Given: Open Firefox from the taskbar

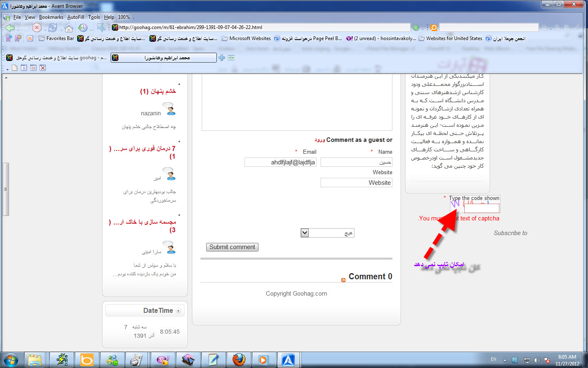Looking at the screenshot, I should (239, 360).
